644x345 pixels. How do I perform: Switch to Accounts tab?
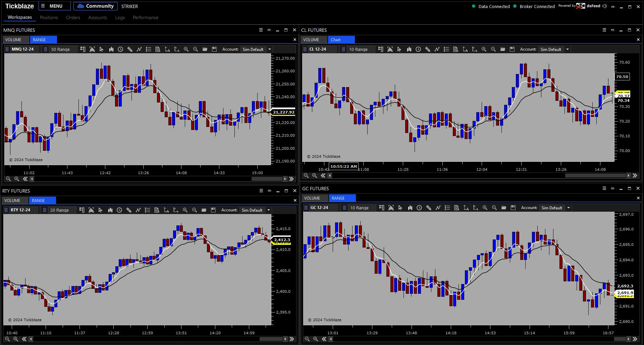click(x=98, y=17)
